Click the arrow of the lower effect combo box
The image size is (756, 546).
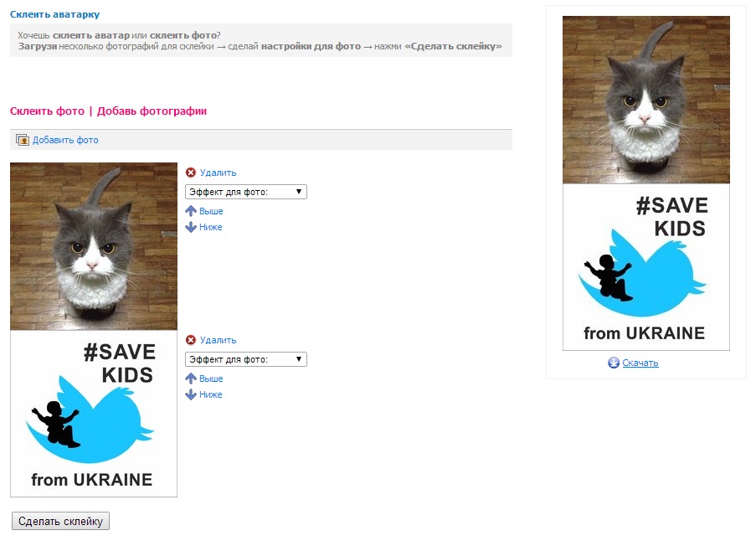(x=299, y=359)
